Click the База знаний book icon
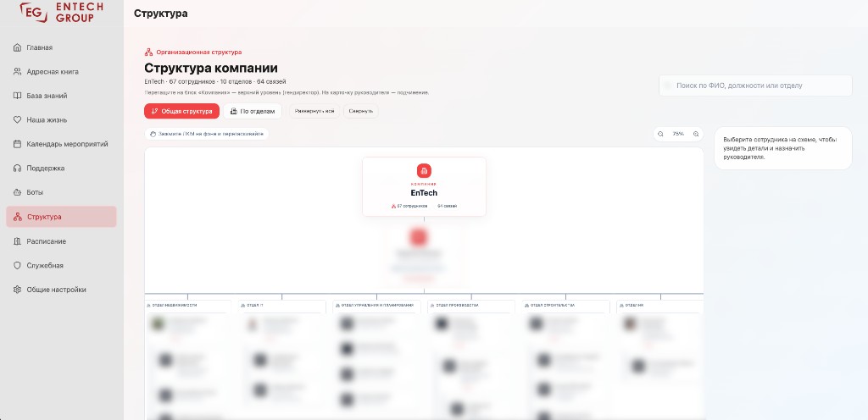Viewport: 868px width, 420px height. [x=17, y=96]
